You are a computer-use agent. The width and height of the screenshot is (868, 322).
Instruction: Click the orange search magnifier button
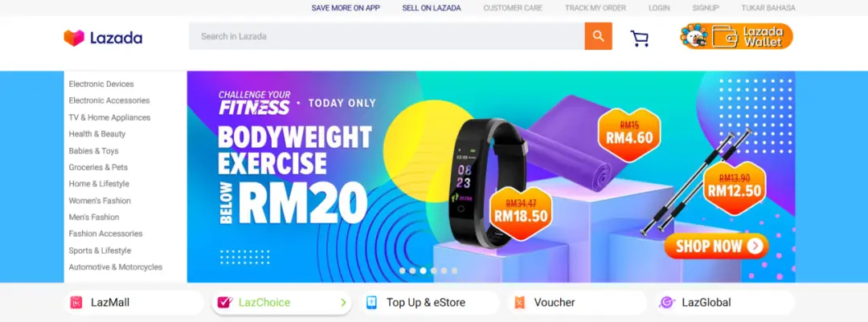pos(598,36)
